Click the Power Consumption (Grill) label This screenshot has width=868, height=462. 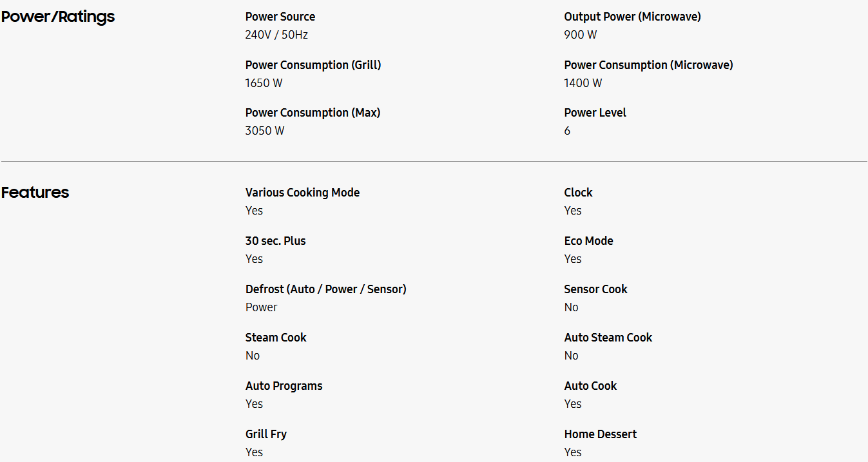(x=313, y=65)
